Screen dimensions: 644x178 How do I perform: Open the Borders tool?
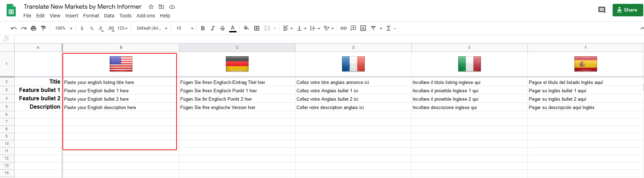click(x=257, y=28)
